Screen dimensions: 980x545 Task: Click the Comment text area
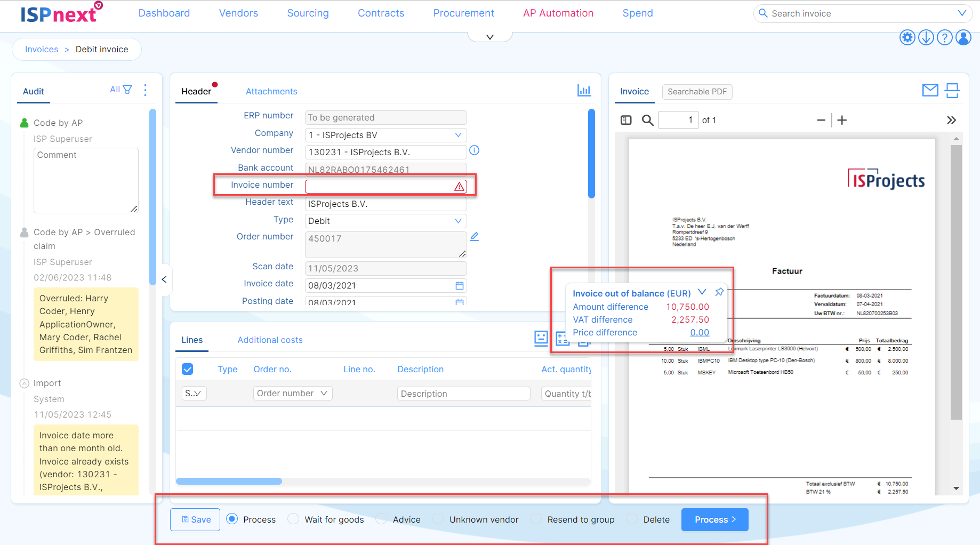[x=86, y=180]
